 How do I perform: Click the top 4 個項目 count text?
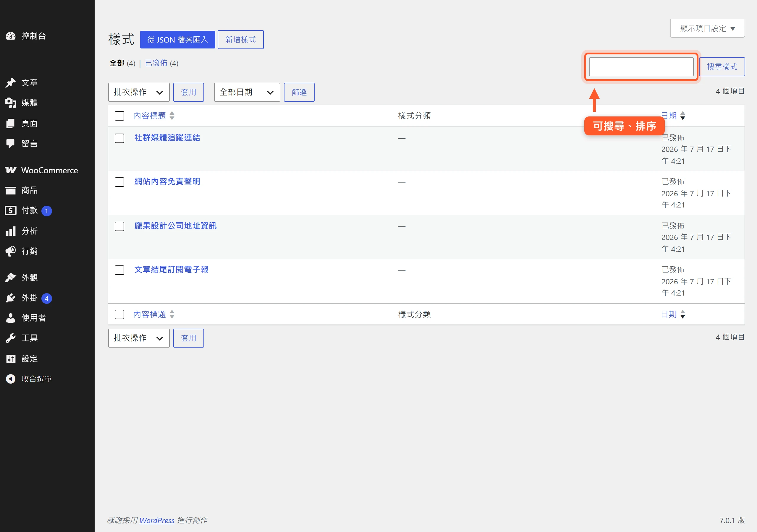730,91
